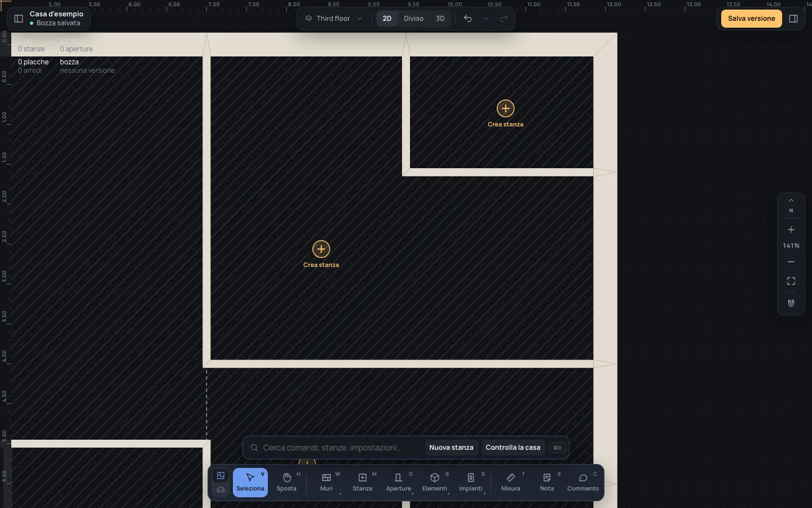
Task: Select the Aperture door tool
Action: pos(399,483)
